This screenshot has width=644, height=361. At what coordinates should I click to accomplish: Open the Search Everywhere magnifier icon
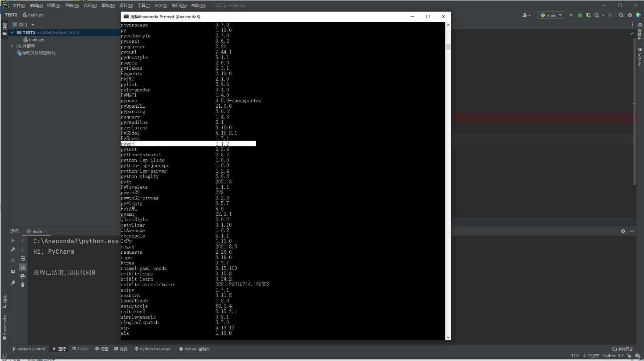click(x=622, y=15)
